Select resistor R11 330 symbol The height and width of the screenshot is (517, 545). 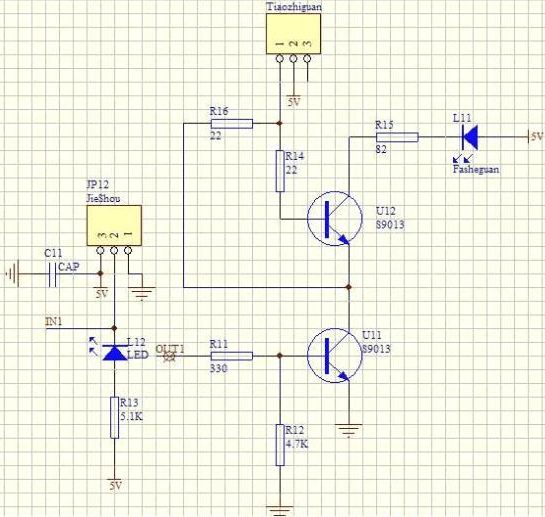pos(232,356)
